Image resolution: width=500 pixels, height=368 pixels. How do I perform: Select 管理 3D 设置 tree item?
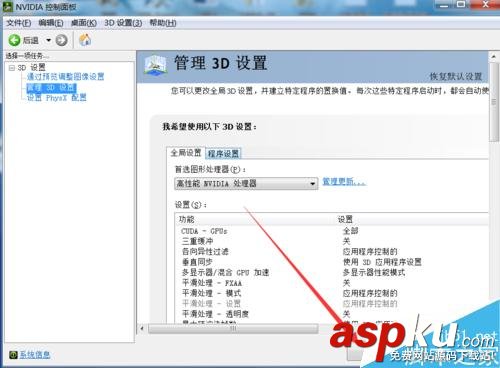(51, 88)
